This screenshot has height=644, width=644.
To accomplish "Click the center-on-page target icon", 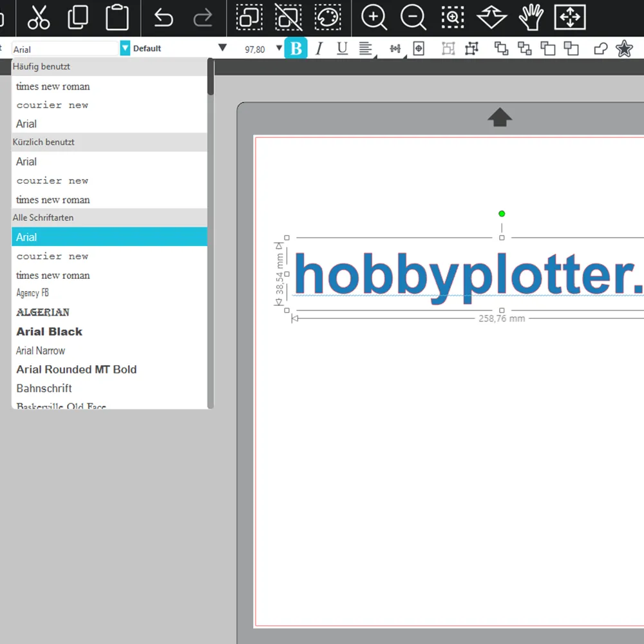I will coord(419,49).
